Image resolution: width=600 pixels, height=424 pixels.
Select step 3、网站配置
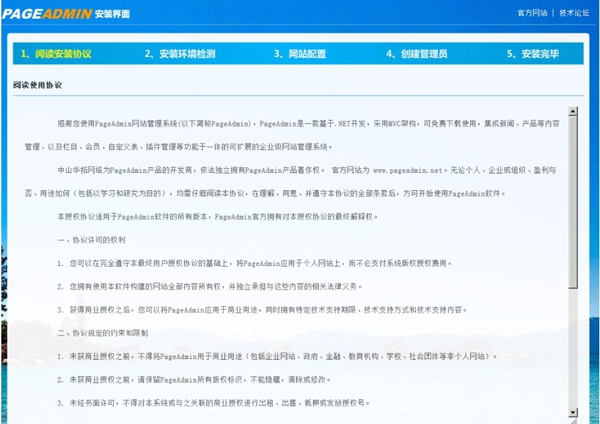point(300,54)
